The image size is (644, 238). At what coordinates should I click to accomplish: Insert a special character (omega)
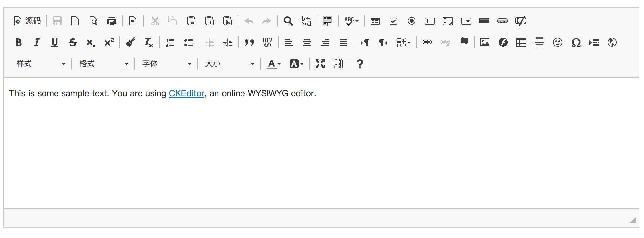pyautogui.click(x=576, y=43)
